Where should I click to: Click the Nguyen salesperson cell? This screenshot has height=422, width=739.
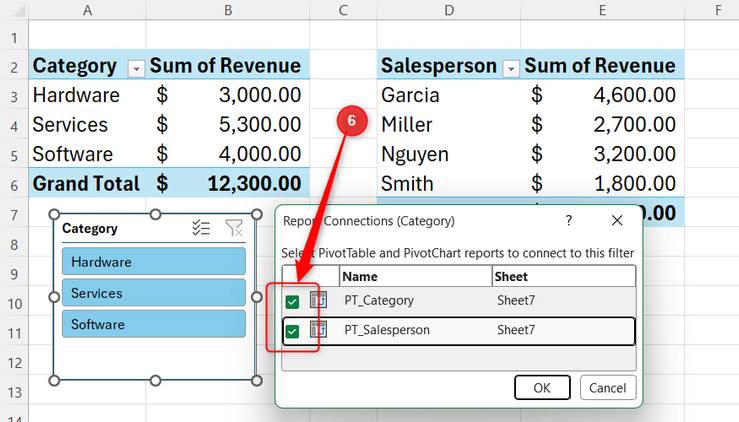coord(449,154)
